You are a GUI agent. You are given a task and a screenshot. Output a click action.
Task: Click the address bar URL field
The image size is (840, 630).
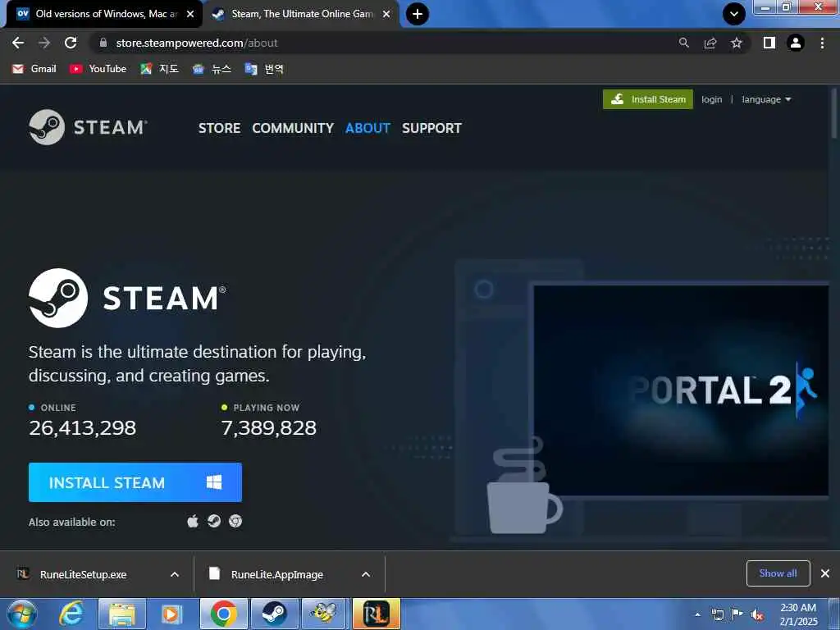[x=386, y=43]
